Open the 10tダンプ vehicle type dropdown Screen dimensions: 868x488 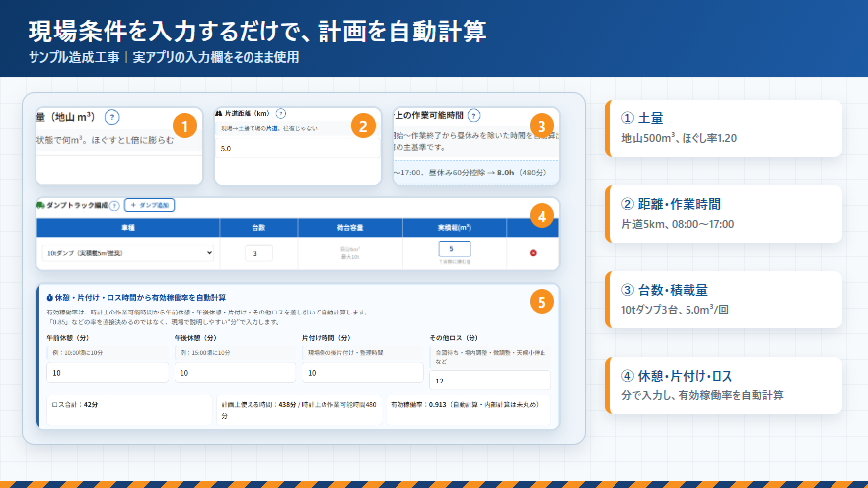pyautogui.click(x=128, y=253)
